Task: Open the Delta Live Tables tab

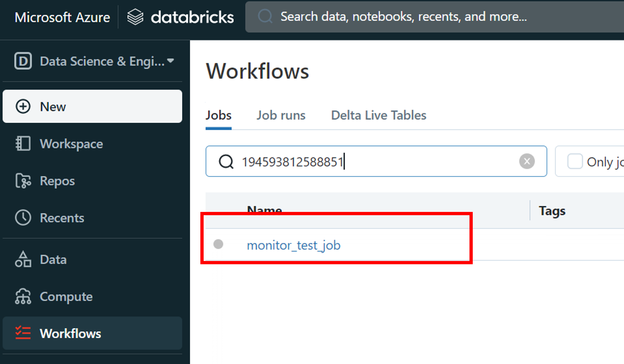Action: pos(378,115)
